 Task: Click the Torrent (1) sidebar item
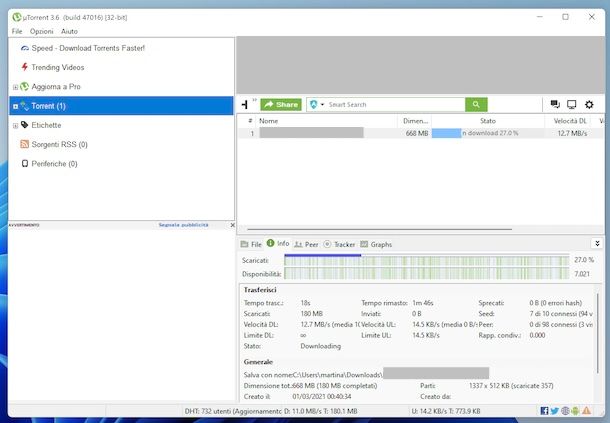[121, 105]
